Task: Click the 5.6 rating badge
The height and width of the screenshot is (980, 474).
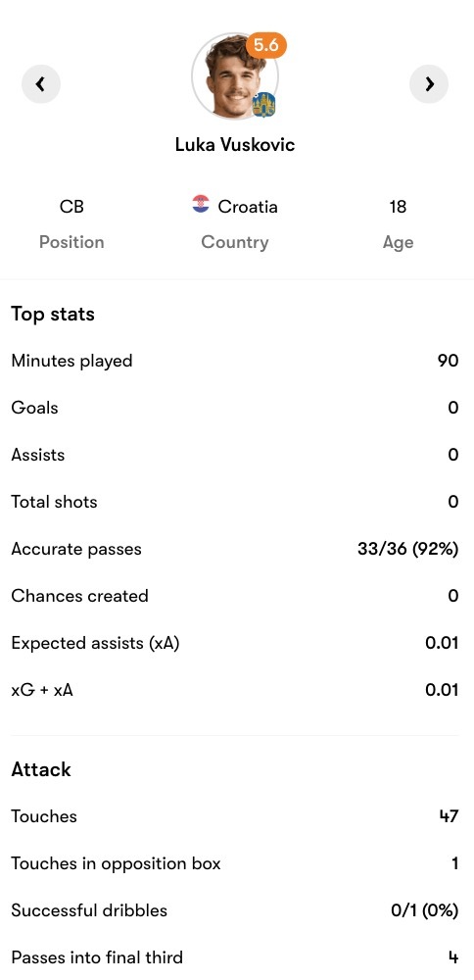Action: 266,46
